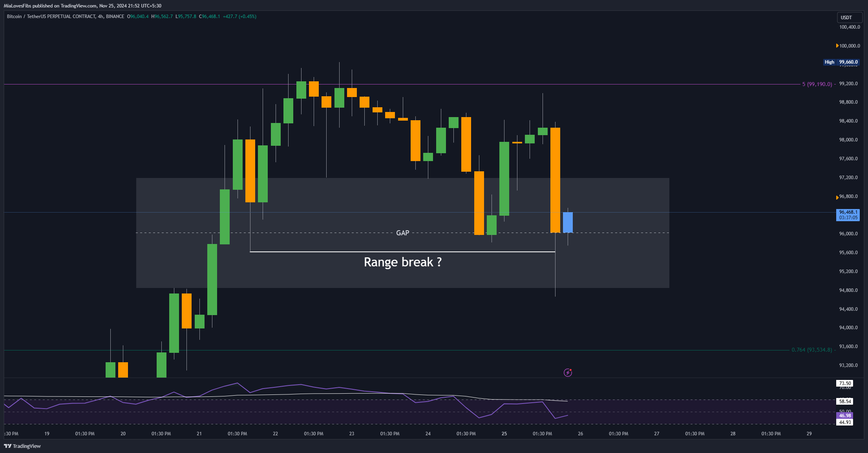
Task: Click the date label 22 on time axis
Action: [275, 434]
